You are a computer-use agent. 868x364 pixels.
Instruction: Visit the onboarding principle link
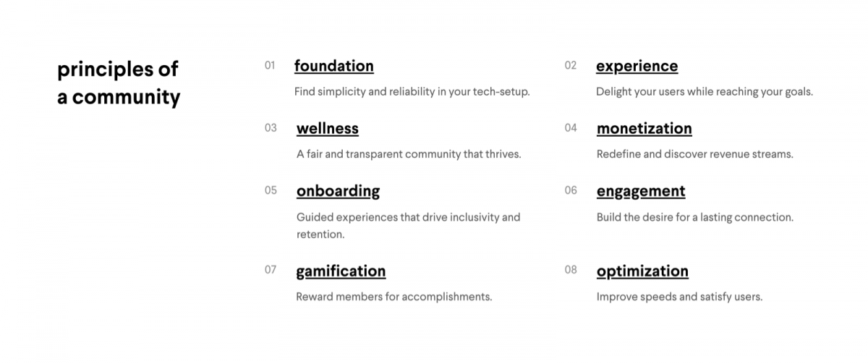tap(338, 191)
